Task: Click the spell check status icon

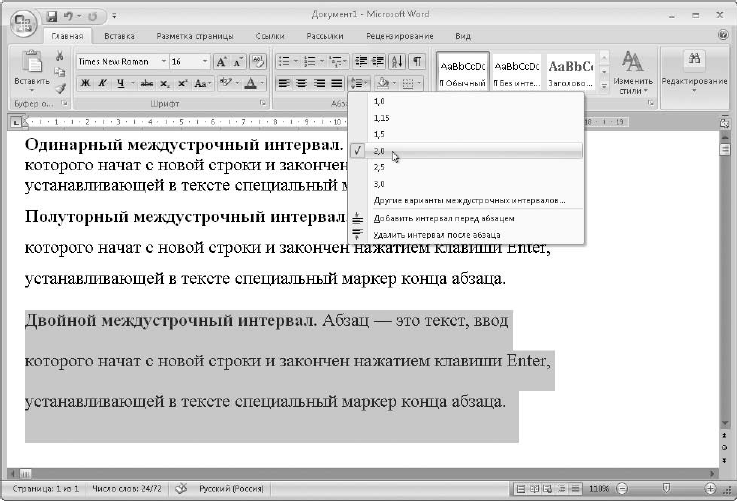Action: pos(181,489)
